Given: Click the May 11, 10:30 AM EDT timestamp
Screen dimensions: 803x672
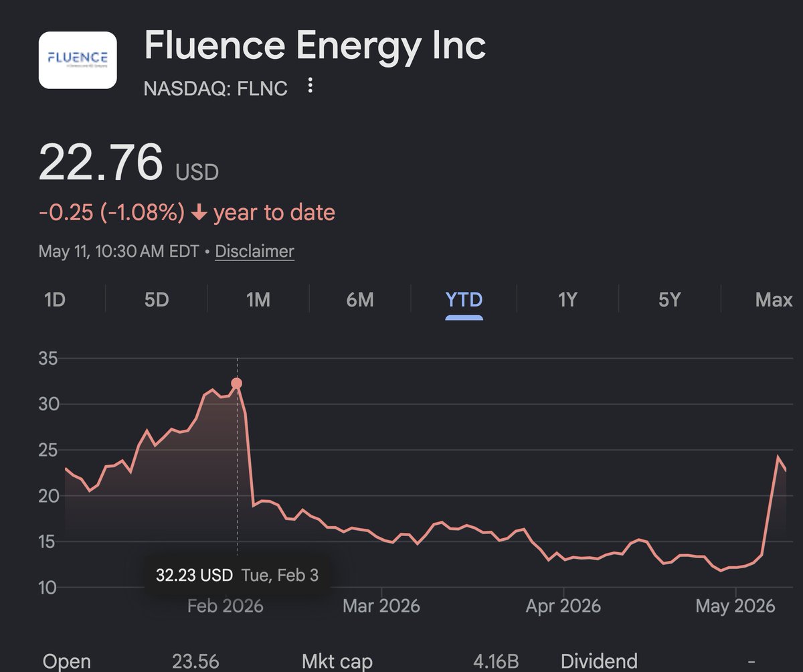Looking at the screenshot, I should point(119,252).
